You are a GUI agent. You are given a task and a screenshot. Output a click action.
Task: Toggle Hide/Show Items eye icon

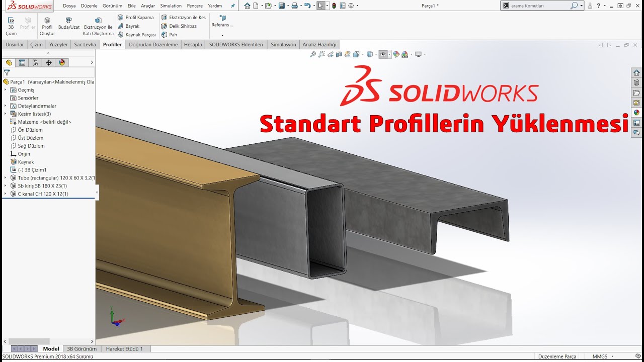383,54
